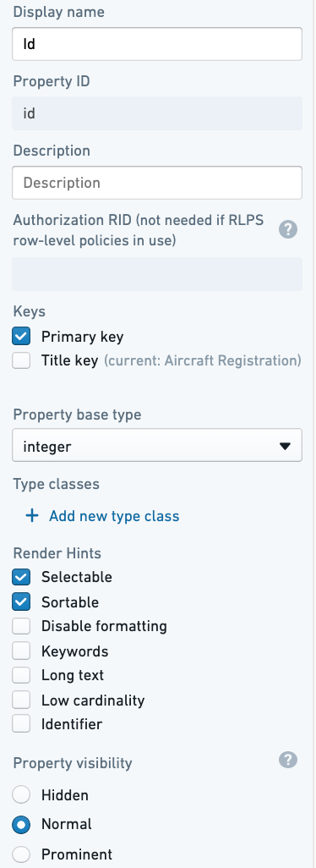Check the Identifier checkbox
316x868 pixels.
21,724
